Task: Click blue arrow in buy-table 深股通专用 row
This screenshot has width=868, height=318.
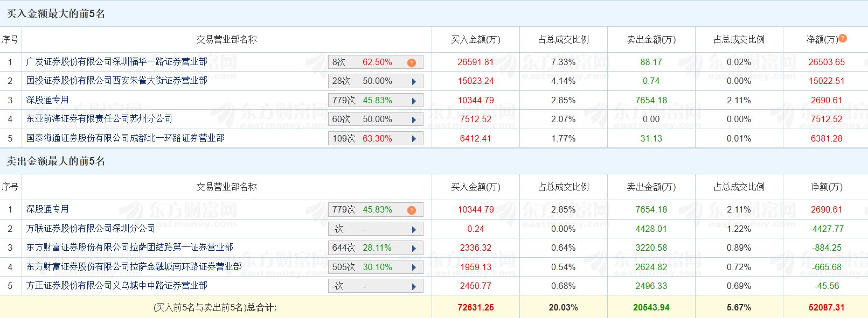Action: tap(414, 101)
